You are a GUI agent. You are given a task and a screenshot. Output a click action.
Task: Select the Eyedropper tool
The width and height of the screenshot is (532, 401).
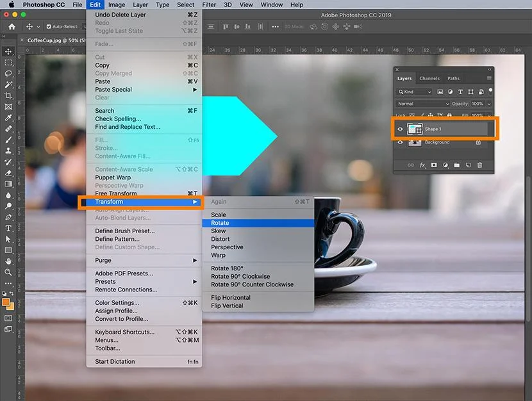click(x=8, y=118)
